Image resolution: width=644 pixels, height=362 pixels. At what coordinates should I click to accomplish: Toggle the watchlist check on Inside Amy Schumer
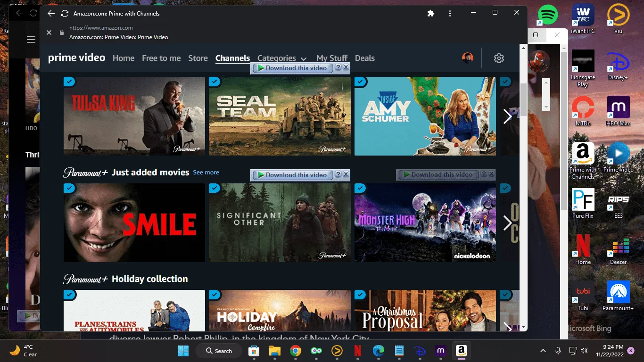coord(360,82)
